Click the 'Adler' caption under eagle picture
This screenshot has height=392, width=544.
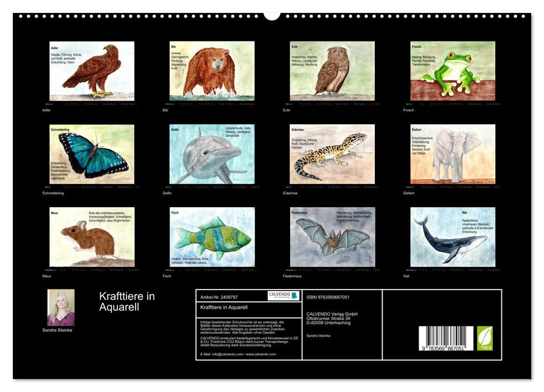coord(47,110)
